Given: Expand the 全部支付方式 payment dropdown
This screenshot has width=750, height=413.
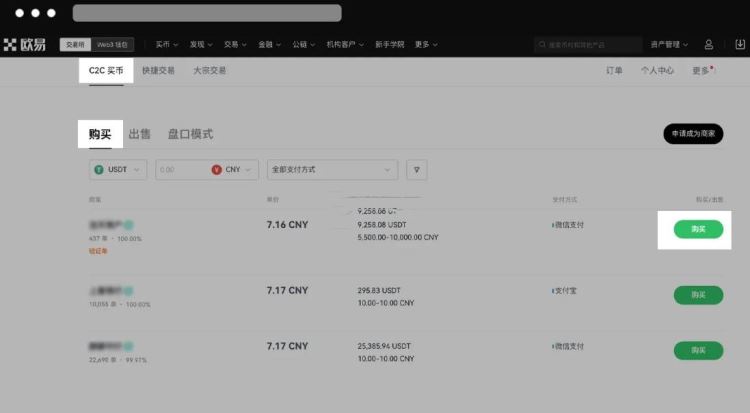Looking at the screenshot, I should click(333, 170).
